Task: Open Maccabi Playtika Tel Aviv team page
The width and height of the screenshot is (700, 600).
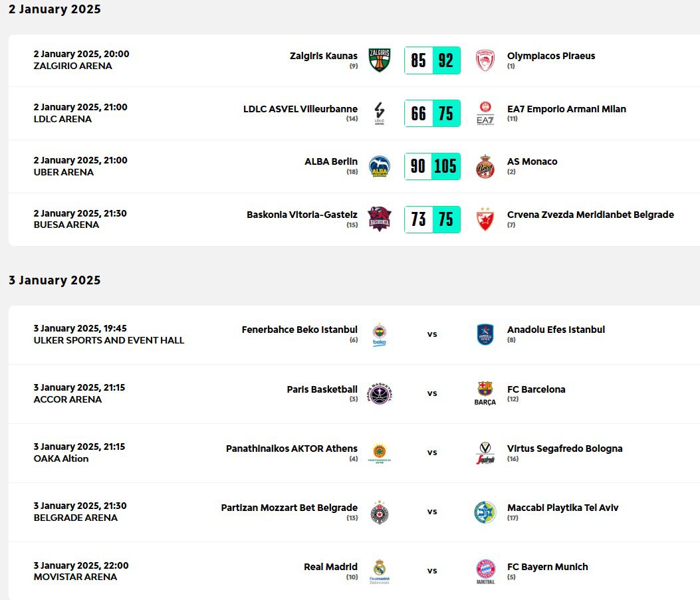Action: tap(562, 508)
